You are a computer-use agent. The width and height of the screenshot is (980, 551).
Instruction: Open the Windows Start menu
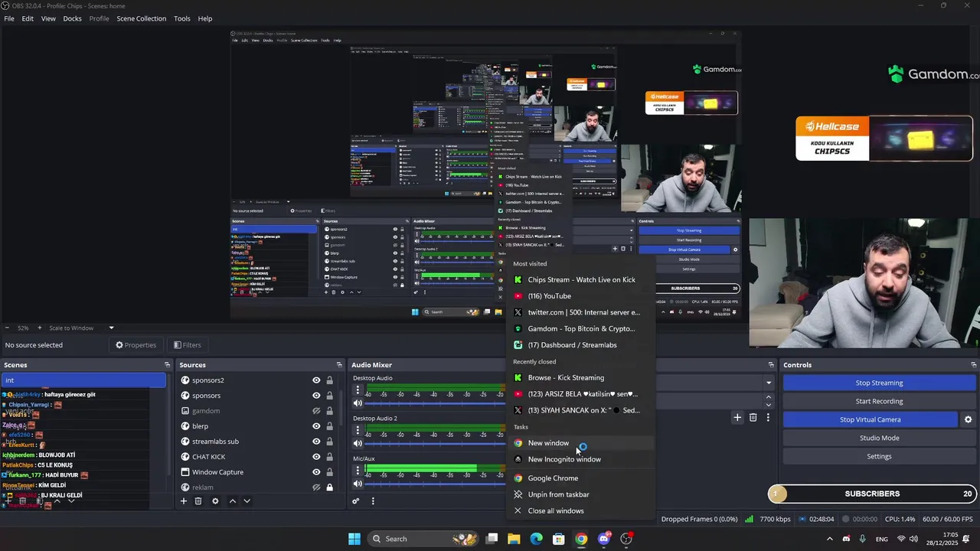[x=354, y=539]
